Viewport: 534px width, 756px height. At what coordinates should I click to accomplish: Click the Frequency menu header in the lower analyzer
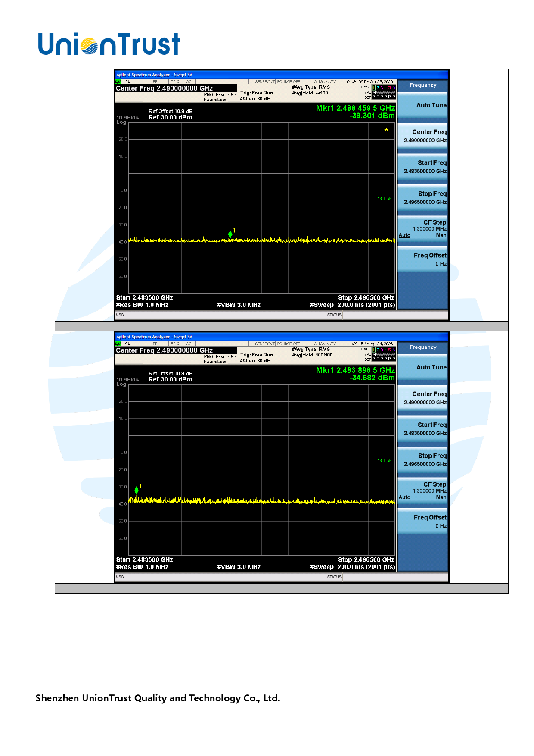[423, 347]
